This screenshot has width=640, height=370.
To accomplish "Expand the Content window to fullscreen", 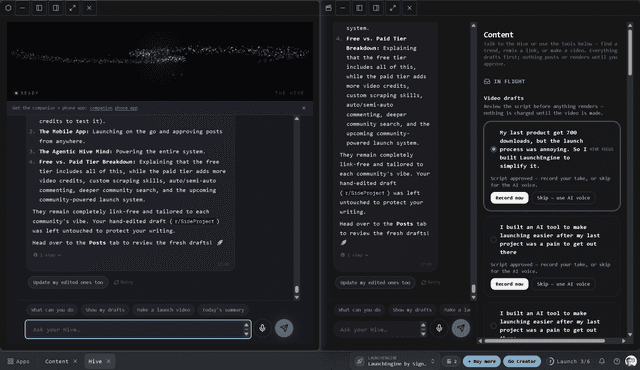I will point(393,8).
